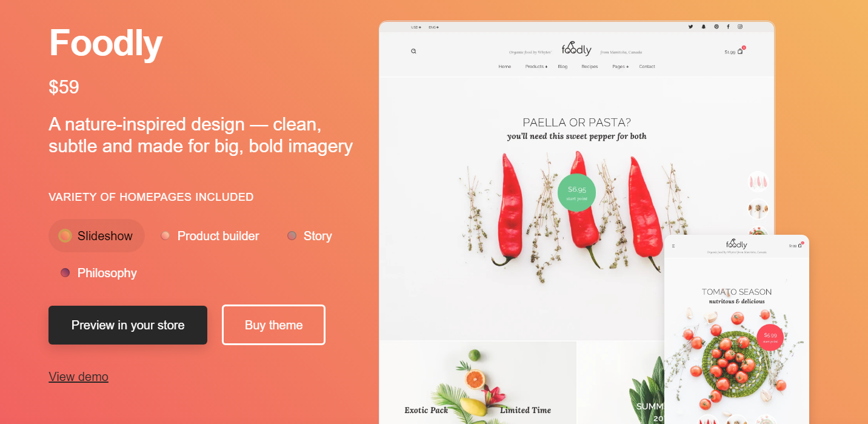Open the Recipes menu item
This screenshot has height=424, width=868.
tap(590, 67)
